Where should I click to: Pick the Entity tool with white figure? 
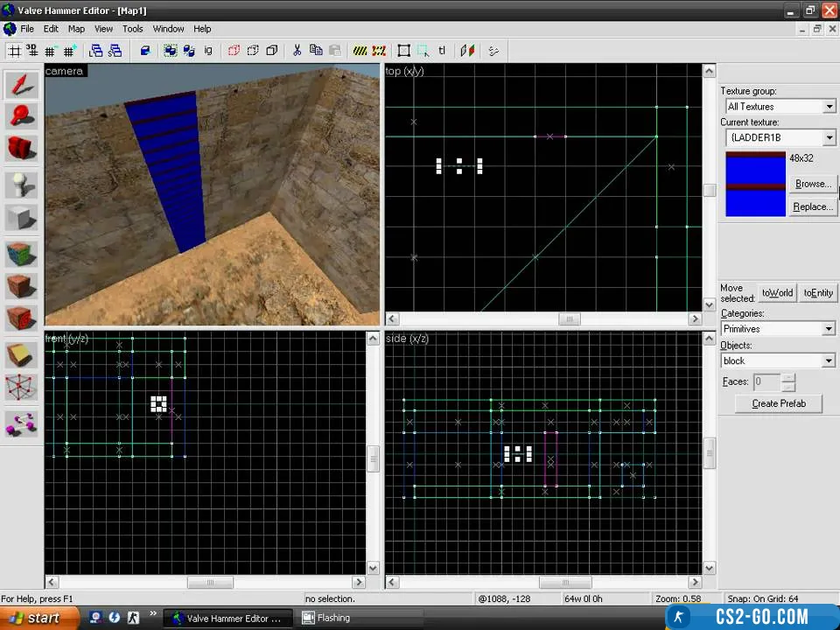pyautogui.click(x=21, y=185)
